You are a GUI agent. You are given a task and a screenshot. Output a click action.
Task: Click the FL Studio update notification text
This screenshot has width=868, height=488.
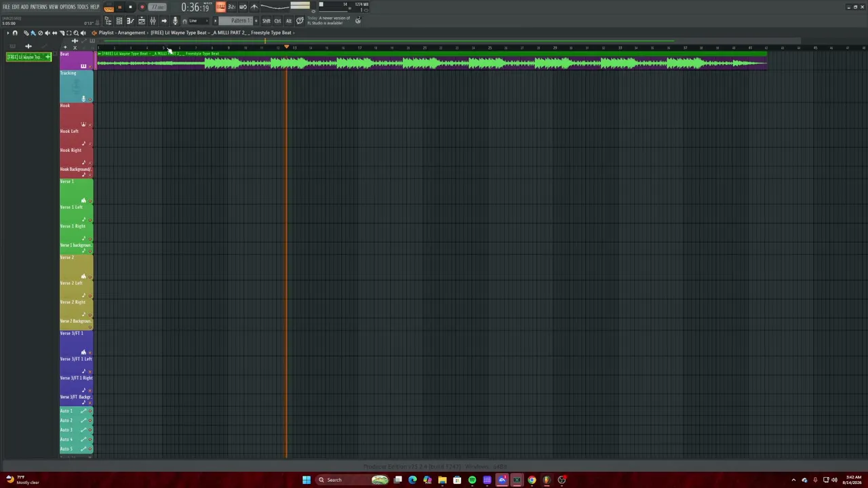[x=329, y=20]
